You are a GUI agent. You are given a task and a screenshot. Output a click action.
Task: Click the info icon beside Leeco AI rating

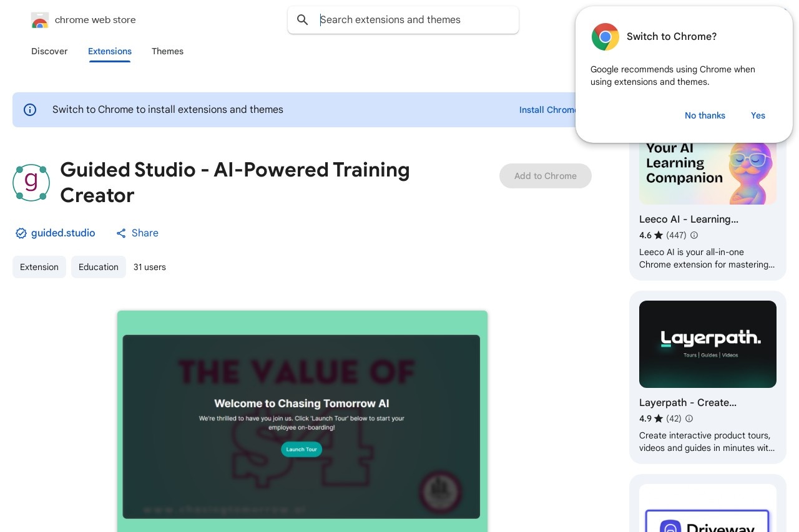pos(694,235)
